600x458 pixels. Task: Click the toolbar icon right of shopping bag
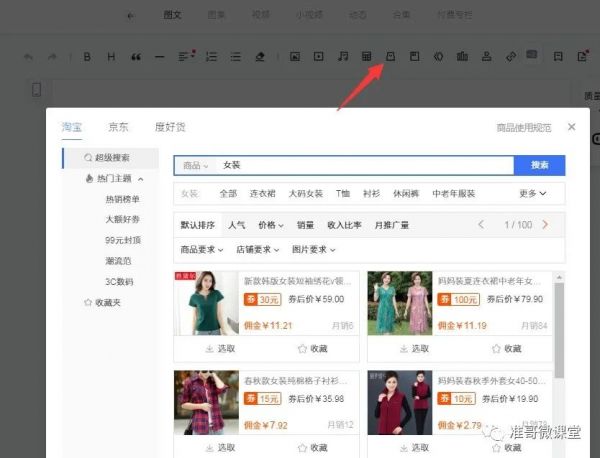coord(414,57)
